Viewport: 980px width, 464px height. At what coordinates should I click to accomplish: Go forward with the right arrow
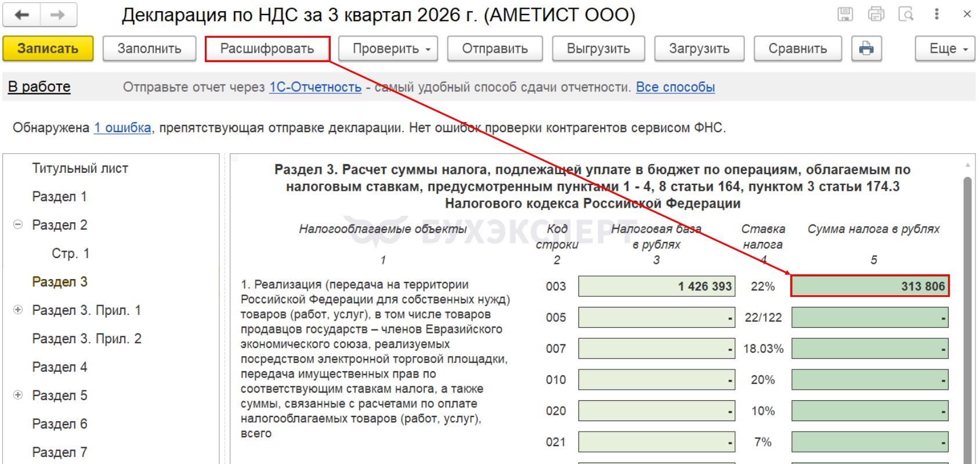coord(58,15)
